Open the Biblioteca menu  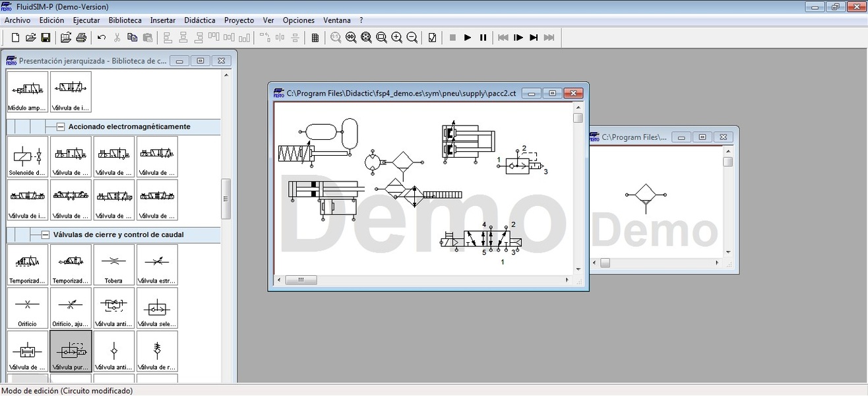click(x=125, y=20)
